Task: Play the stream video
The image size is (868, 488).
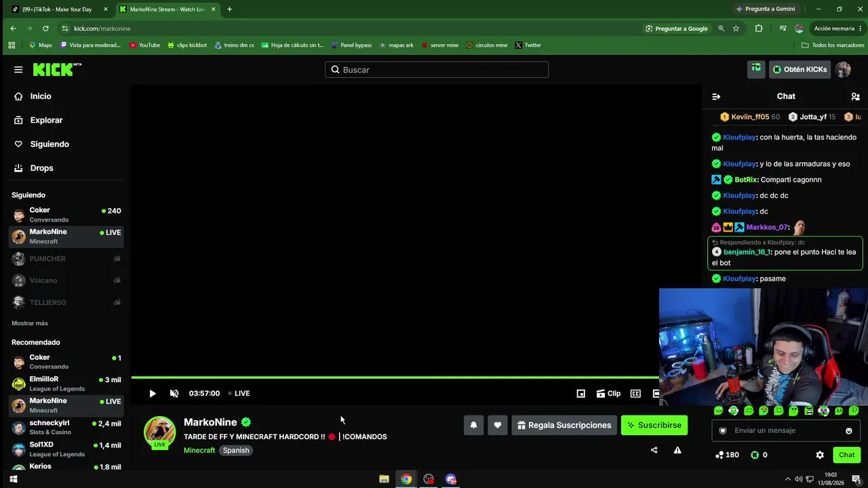Action: pyautogui.click(x=153, y=393)
